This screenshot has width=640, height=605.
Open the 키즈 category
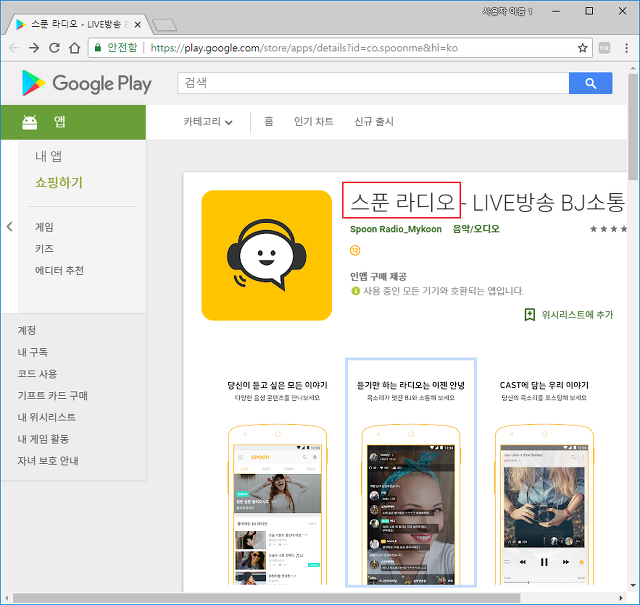pyautogui.click(x=44, y=249)
